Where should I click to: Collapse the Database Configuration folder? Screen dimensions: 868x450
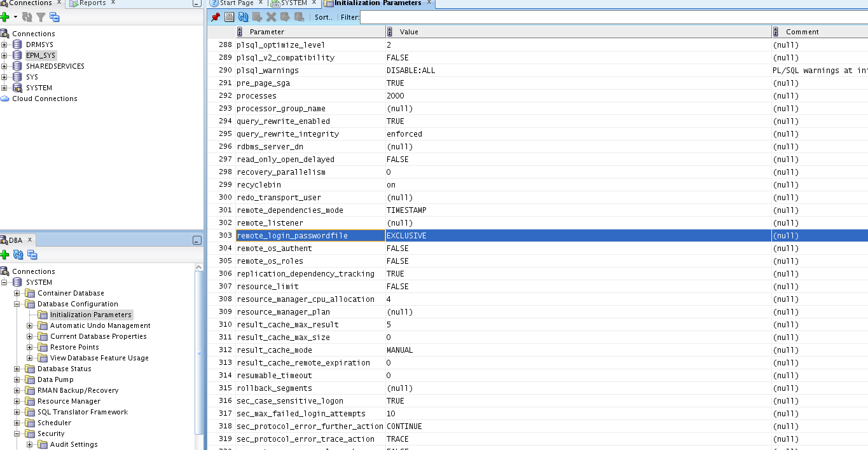coord(17,304)
